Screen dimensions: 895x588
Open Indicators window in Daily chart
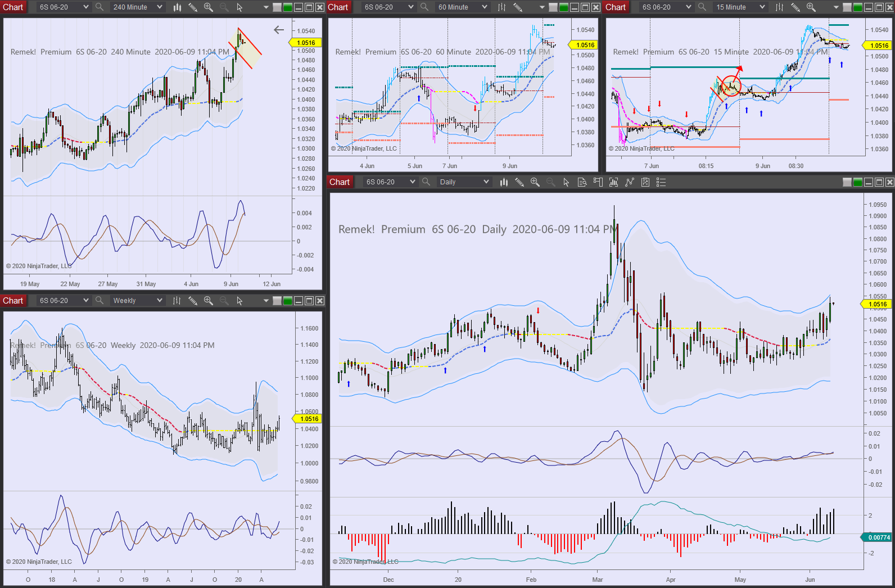coord(629,182)
